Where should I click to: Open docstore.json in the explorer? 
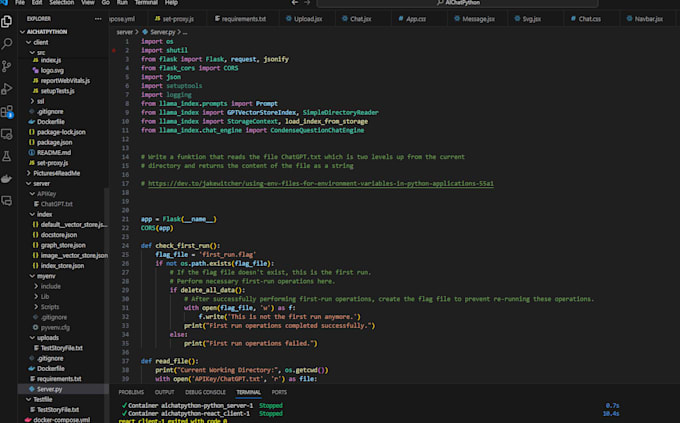point(59,235)
